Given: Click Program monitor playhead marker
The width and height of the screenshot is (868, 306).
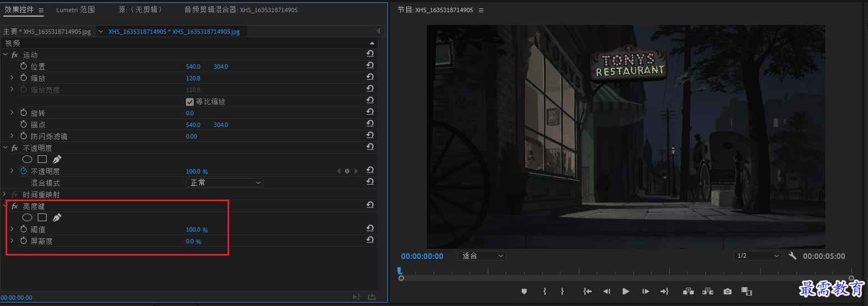Looking at the screenshot, I should 399,271.
